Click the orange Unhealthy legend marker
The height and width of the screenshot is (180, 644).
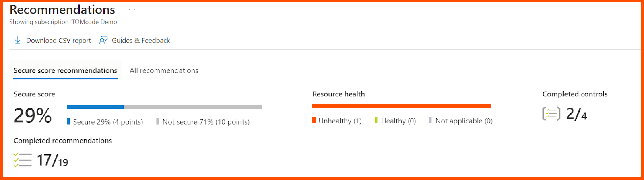[314, 120]
